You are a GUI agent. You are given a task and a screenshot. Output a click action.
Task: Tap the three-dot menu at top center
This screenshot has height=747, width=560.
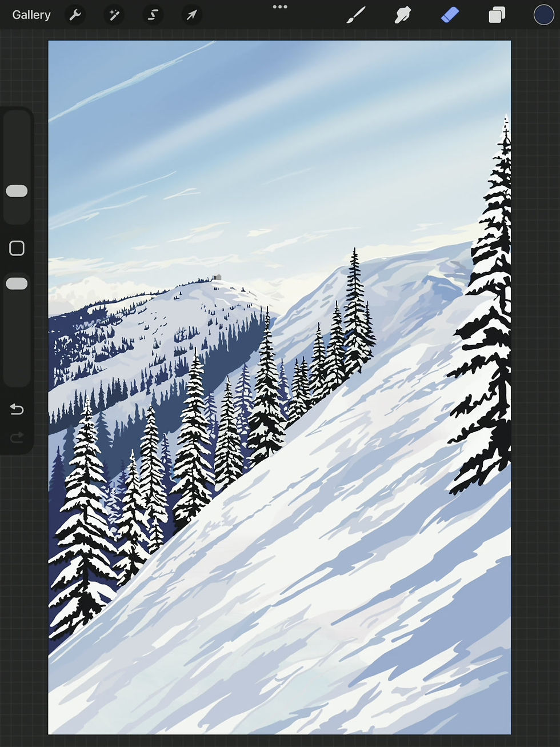tap(280, 7)
